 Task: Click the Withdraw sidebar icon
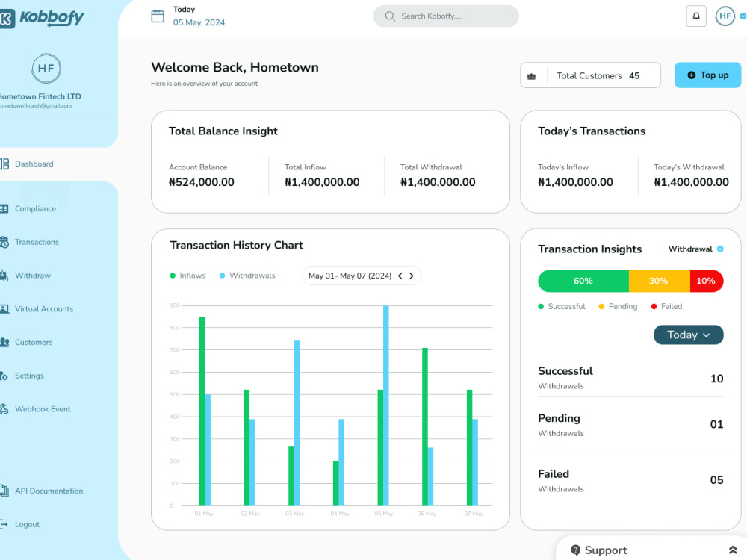[x=4, y=276]
